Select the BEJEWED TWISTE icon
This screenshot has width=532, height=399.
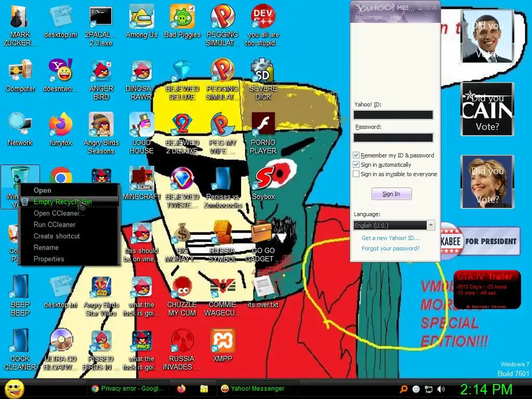click(182, 187)
